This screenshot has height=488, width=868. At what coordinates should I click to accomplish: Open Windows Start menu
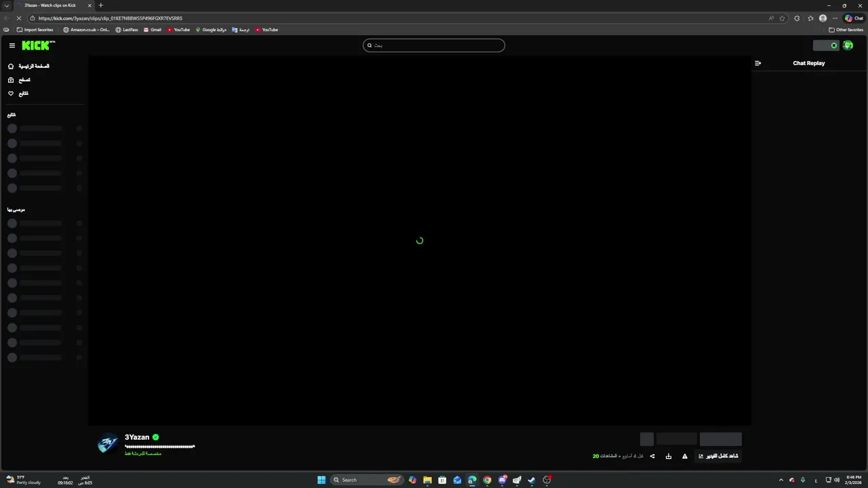pos(321,480)
